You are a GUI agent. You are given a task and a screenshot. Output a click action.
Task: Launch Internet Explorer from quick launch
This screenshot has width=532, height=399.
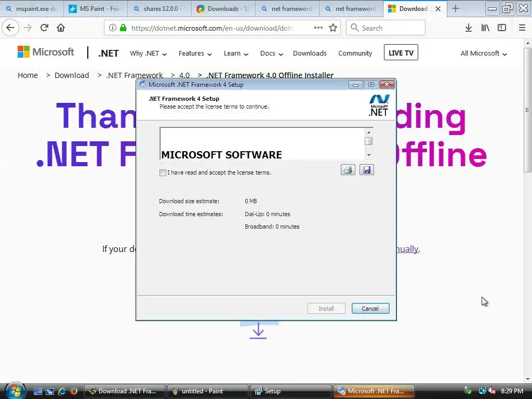[x=62, y=391]
